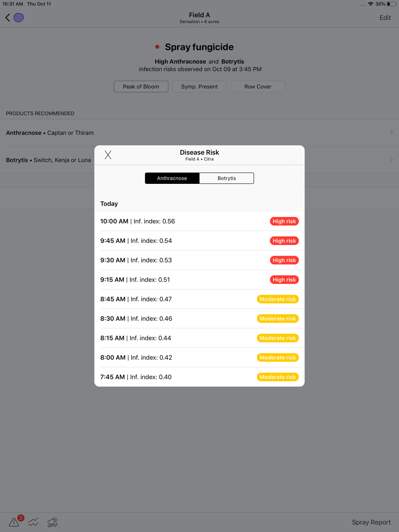Toggle the Row Cover option
Screen dimensions: 399x532
[x=258, y=87]
